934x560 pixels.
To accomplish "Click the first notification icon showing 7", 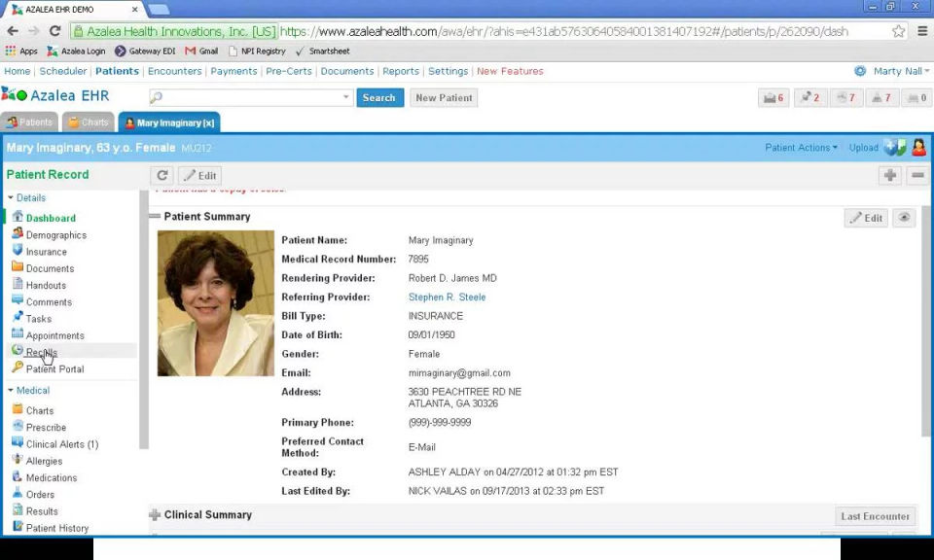I will [846, 97].
